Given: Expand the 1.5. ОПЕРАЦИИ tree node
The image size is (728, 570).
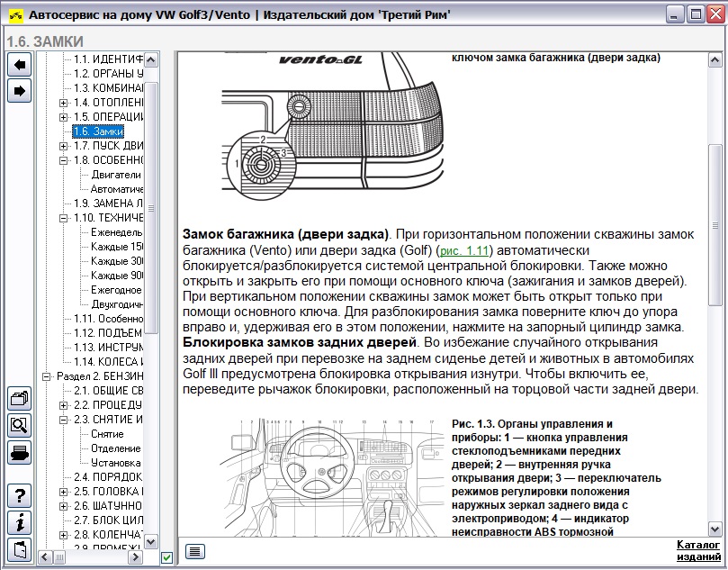Looking at the screenshot, I should (x=63, y=117).
